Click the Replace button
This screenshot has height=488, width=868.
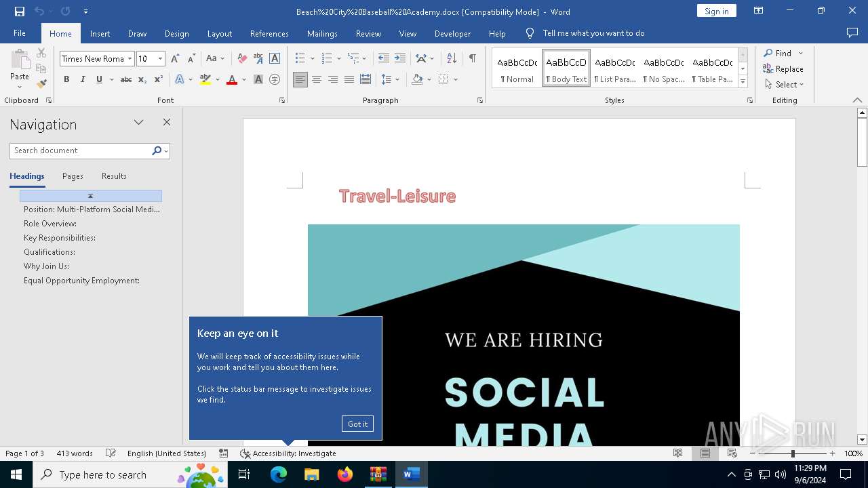(x=783, y=69)
